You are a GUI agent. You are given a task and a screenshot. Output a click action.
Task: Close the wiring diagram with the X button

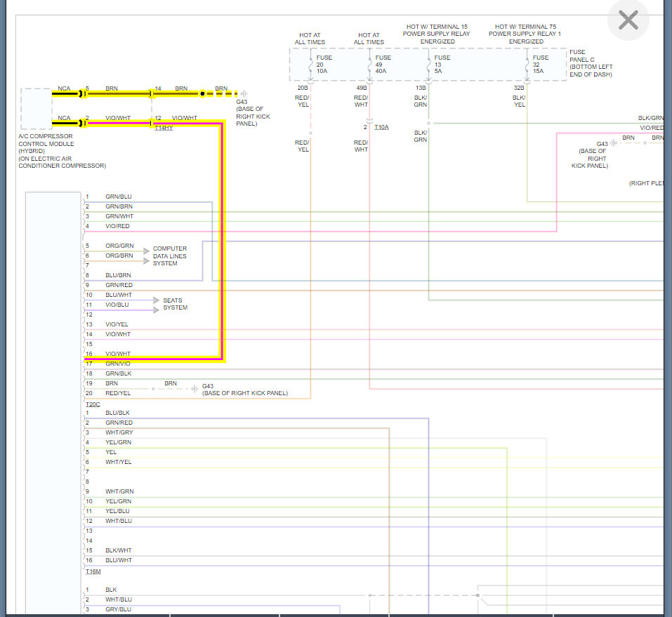pyautogui.click(x=628, y=20)
